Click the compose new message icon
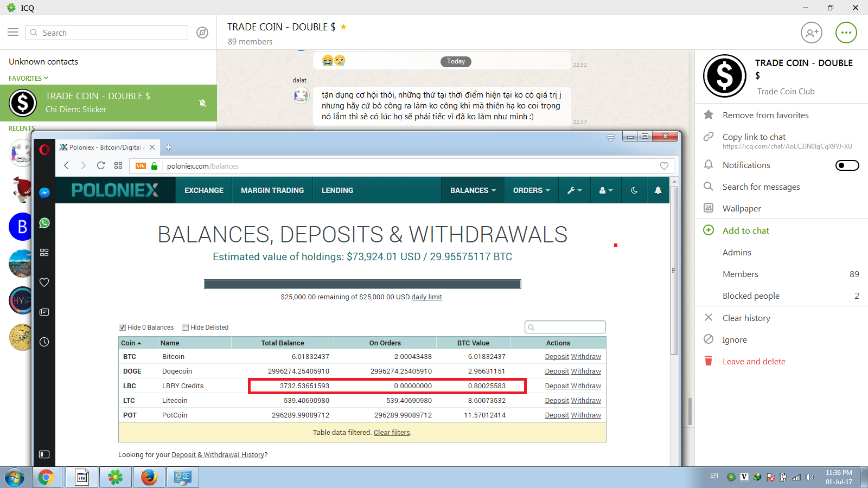Image resolution: width=868 pixels, height=488 pixels. tap(202, 33)
